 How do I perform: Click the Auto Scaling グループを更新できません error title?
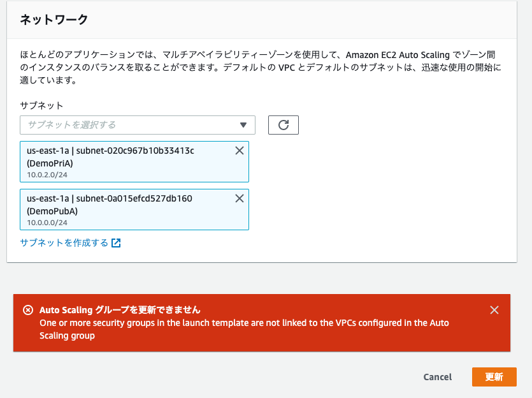[x=120, y=310]
